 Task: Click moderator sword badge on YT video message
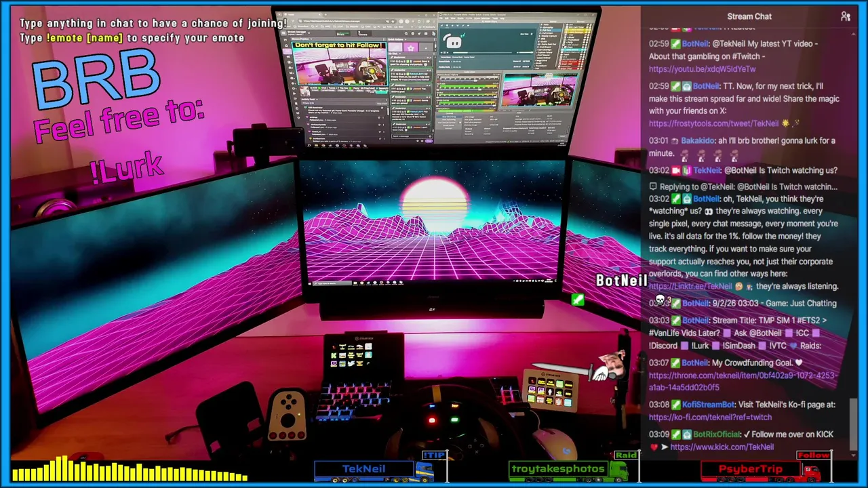point(676,44)
